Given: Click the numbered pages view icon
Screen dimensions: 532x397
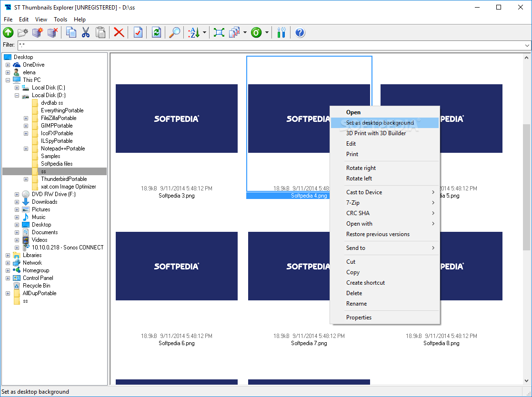Looking at the screenshot, I should pos(234,32).
